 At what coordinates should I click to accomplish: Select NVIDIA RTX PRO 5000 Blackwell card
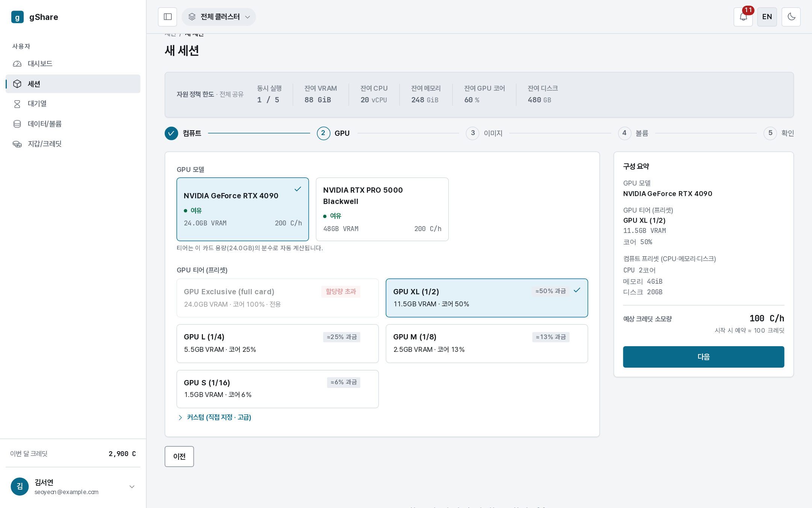382,209
